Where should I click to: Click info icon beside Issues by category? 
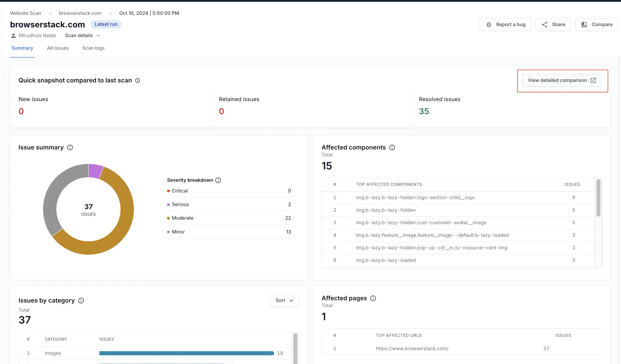[81, 301]
